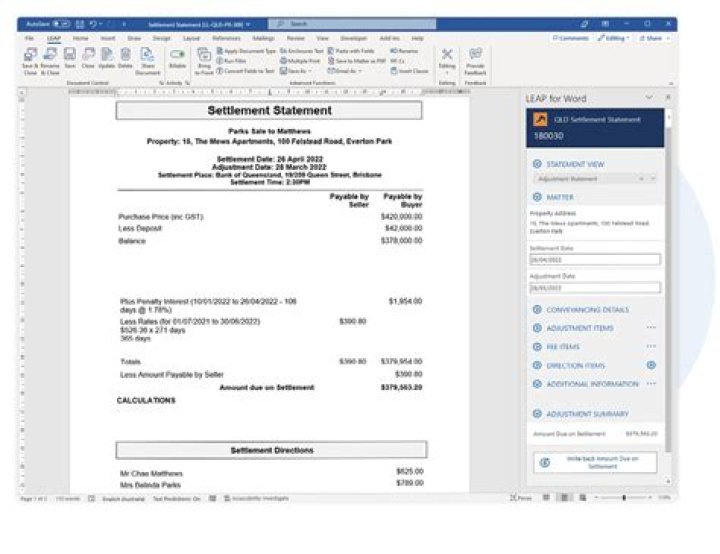
Task: Collapse the Statement View section
Action: [x=537, y=164]
